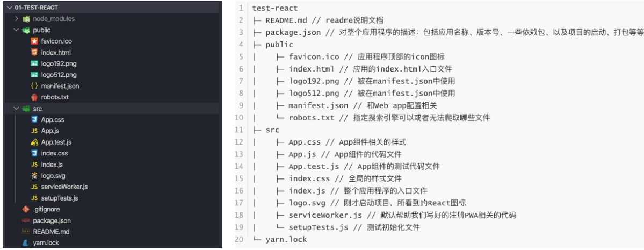Click the favicon.ico star icon

(x=34, y=41)
